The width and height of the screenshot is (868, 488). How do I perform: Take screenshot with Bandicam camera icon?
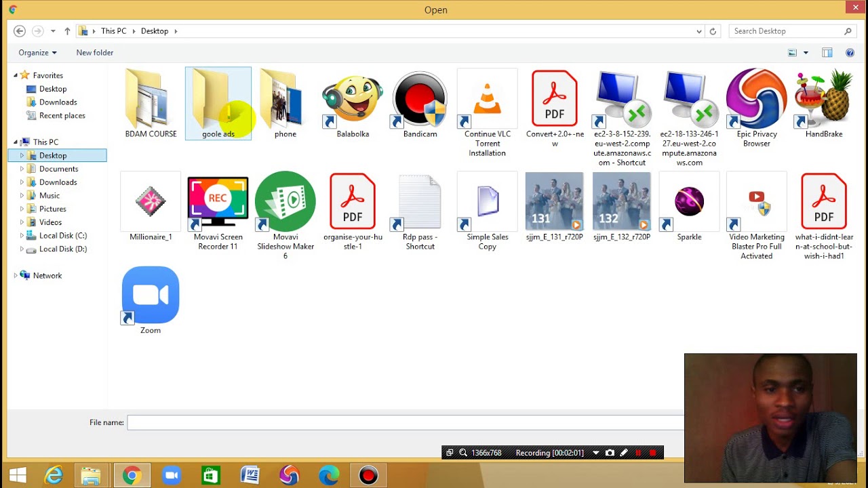click(610, 453)
